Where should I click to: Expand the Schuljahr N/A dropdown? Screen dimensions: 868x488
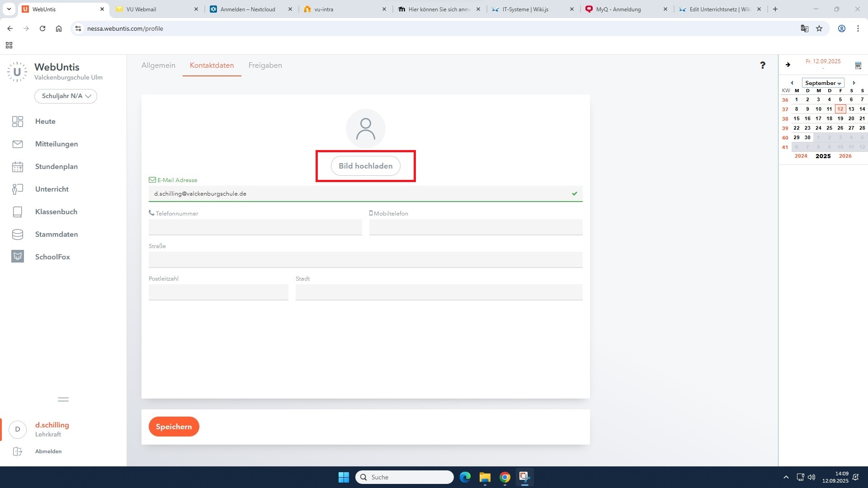point(66,96)
